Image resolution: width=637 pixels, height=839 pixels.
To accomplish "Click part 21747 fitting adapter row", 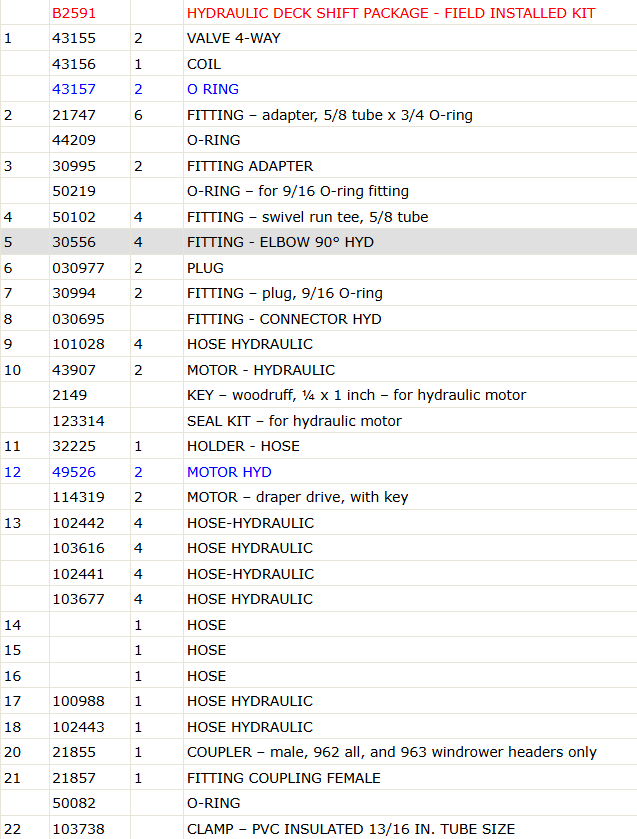I will (x=318, y=115).
